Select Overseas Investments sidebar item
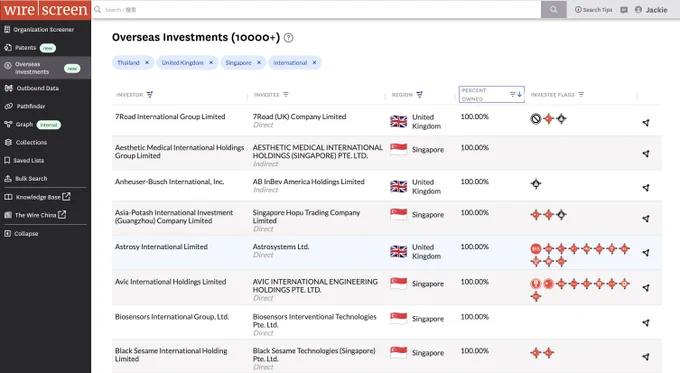 click(45, 68)
